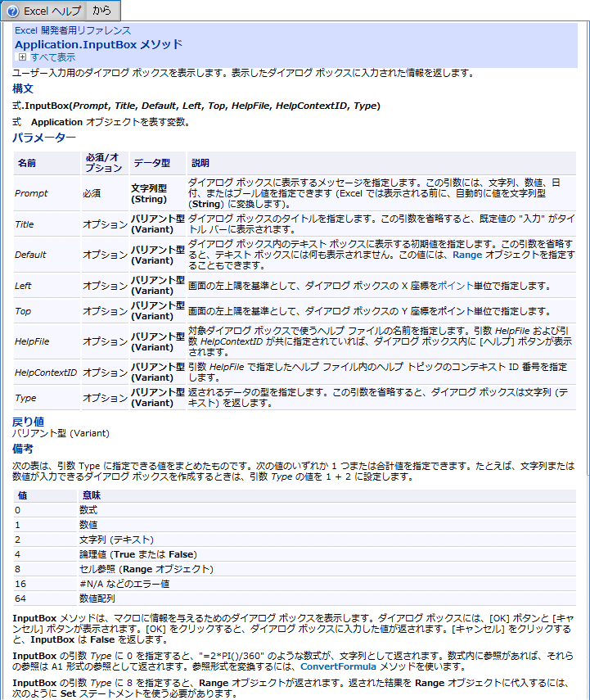Click the 数値配列 row with value 64
Image resolution: width=590 pixels, height=700 pixels.
pyautogui.click(x=295, y=598)
